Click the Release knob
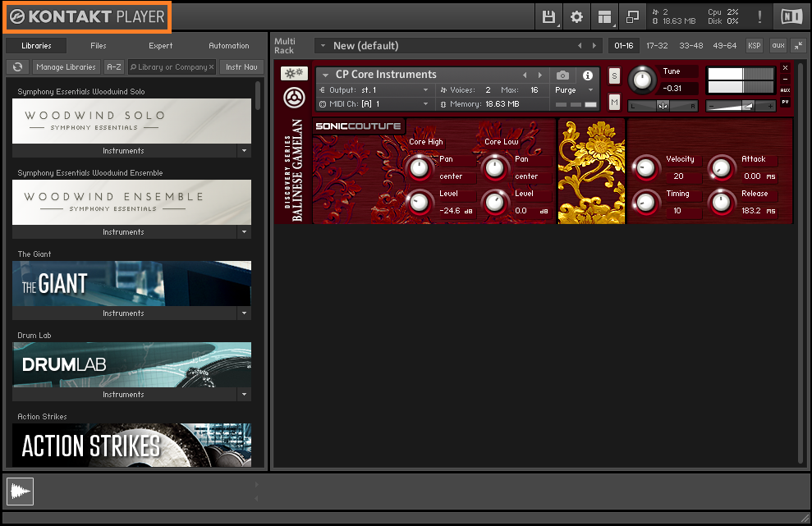812x526 pixels. click(721, 203)
